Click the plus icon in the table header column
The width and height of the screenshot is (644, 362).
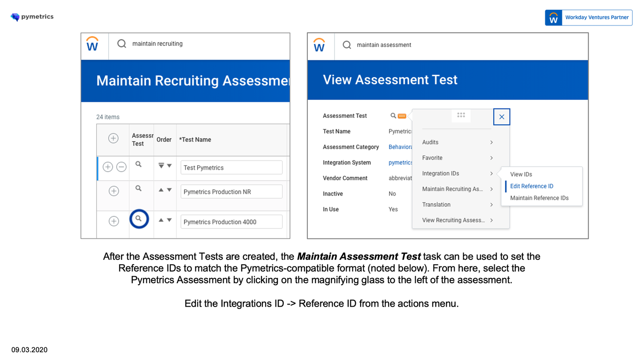pos(112,138)
